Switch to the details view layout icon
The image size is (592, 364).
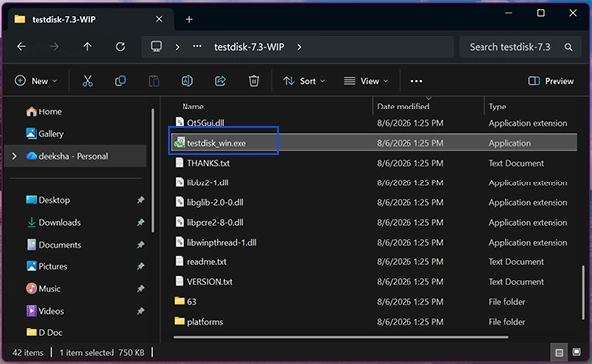pyautogui.click(x=559, y=353)
